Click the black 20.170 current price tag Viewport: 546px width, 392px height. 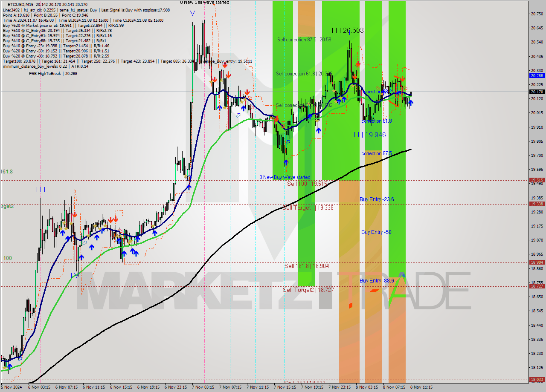[537, 92]
